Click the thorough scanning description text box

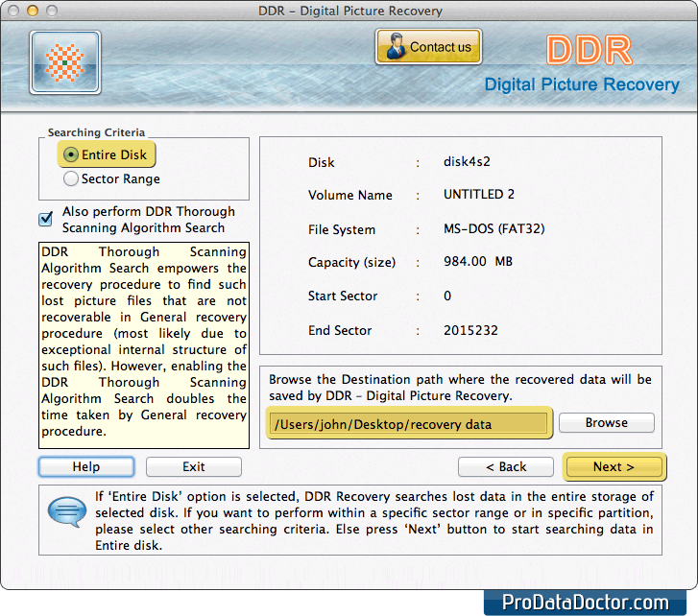(144, 345)
